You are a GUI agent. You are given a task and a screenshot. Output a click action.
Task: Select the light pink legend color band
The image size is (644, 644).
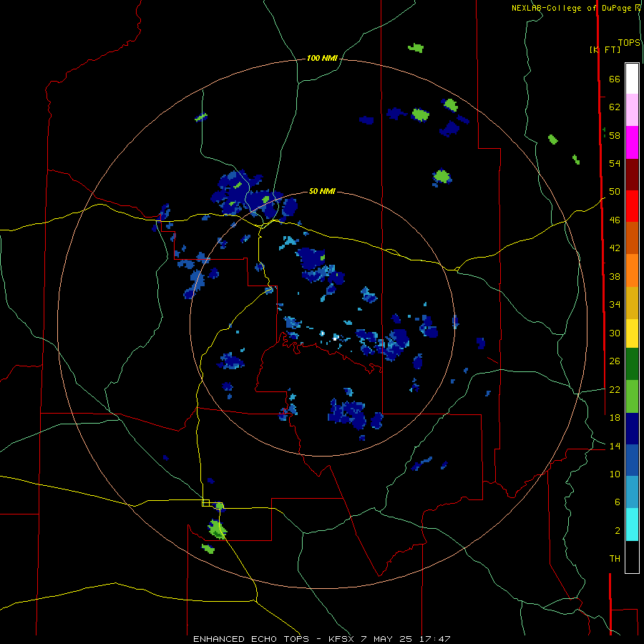632,109
